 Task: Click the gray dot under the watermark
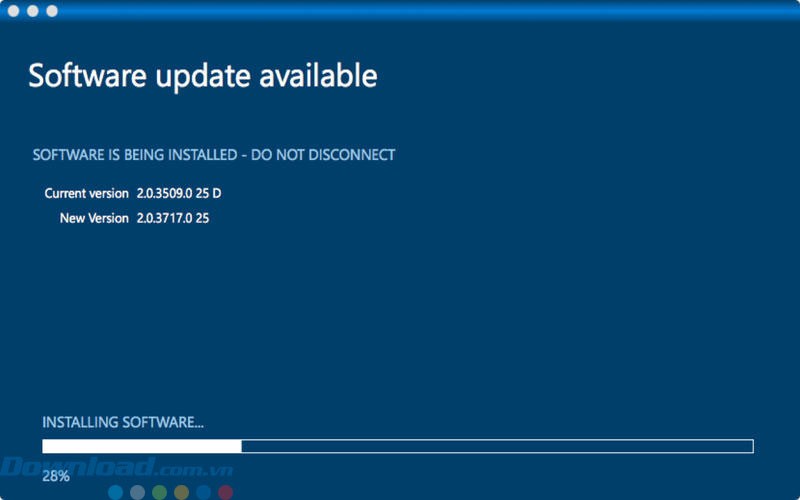tap(137, 492)
